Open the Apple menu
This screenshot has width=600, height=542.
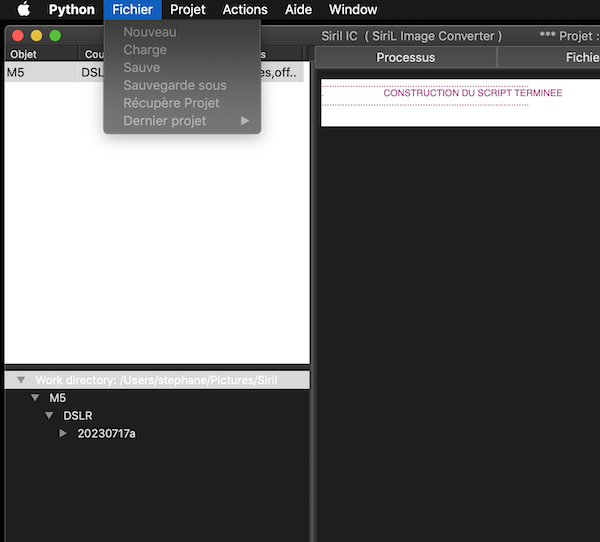click(x=24, y=9)
